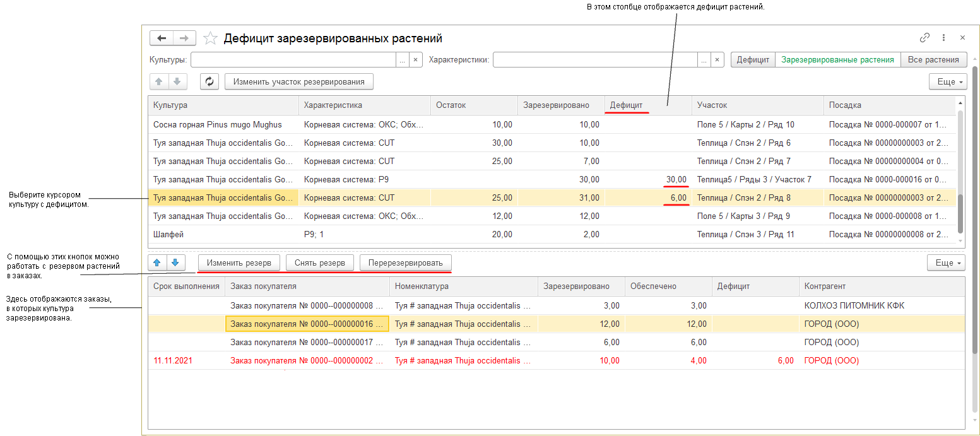Select Зарезервированные растения view mode
Image resolution: width=980 pixels, height=436 pixels.
coord(837,60)
